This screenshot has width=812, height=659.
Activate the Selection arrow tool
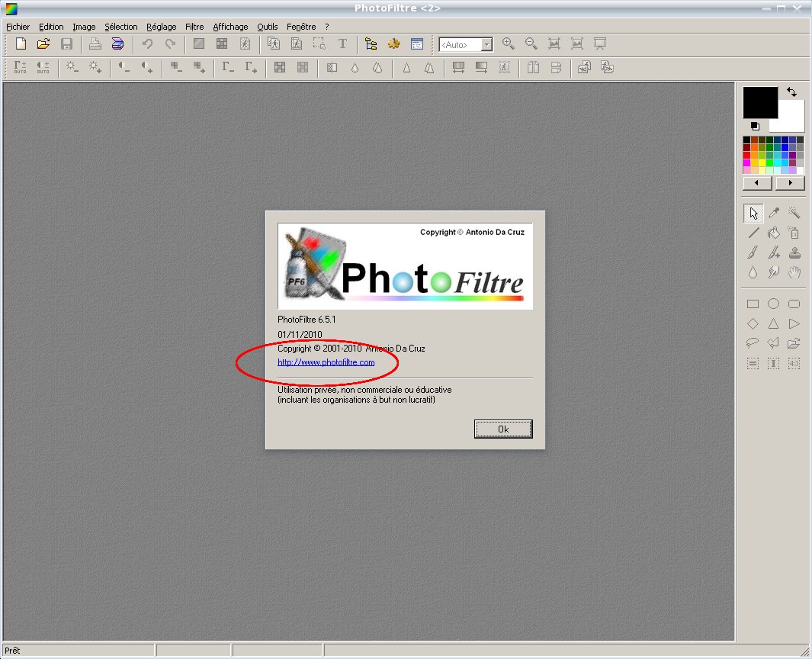pyautogui.click(x=753, y=213)
